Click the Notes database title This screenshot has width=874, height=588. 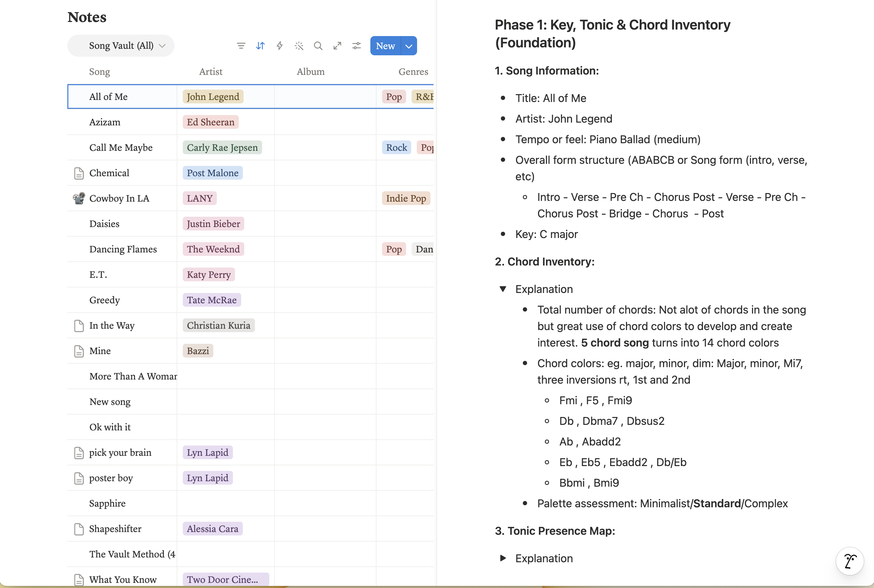point(87,17)
